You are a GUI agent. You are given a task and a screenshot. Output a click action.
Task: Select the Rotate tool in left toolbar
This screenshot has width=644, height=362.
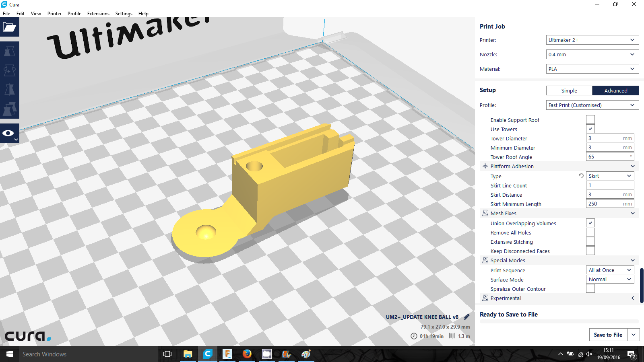click(x=9, y=70)
